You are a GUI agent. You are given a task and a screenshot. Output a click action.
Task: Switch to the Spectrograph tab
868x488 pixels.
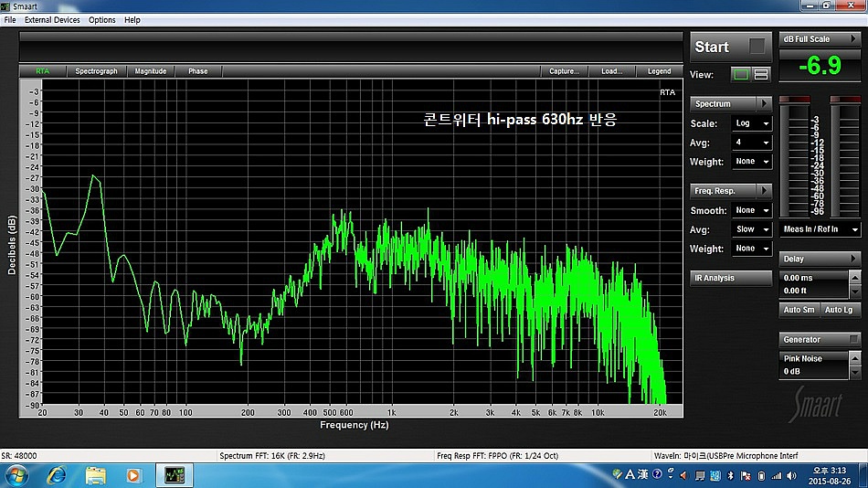96,71
